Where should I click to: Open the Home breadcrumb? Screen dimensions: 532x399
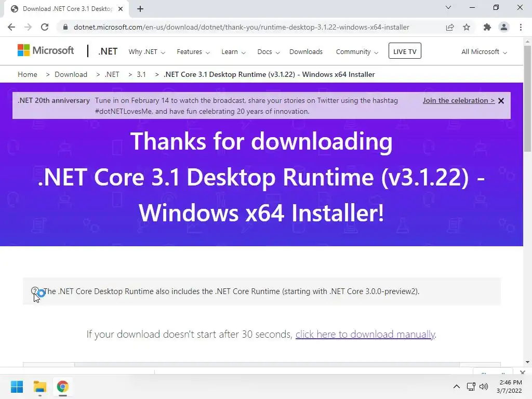[x=28, y=74]
